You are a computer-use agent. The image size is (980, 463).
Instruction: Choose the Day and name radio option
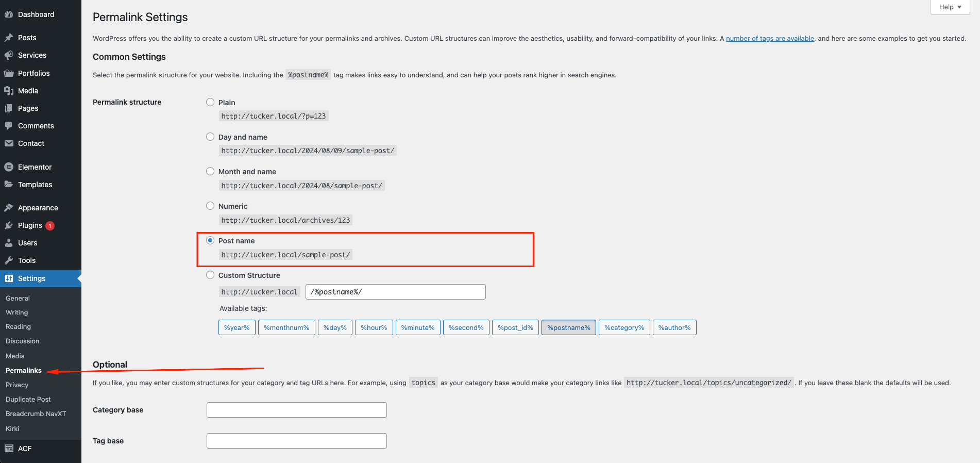coord(210,137)
